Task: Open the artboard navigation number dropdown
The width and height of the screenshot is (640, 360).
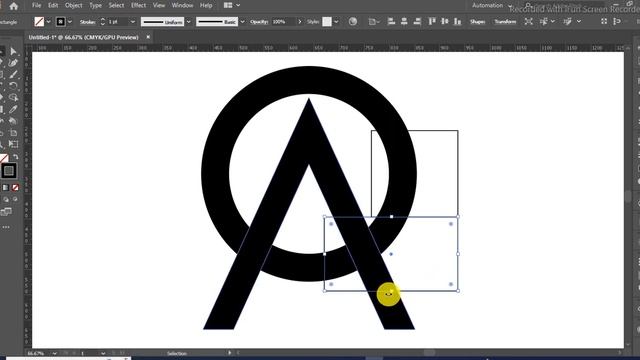Action: 103,353
